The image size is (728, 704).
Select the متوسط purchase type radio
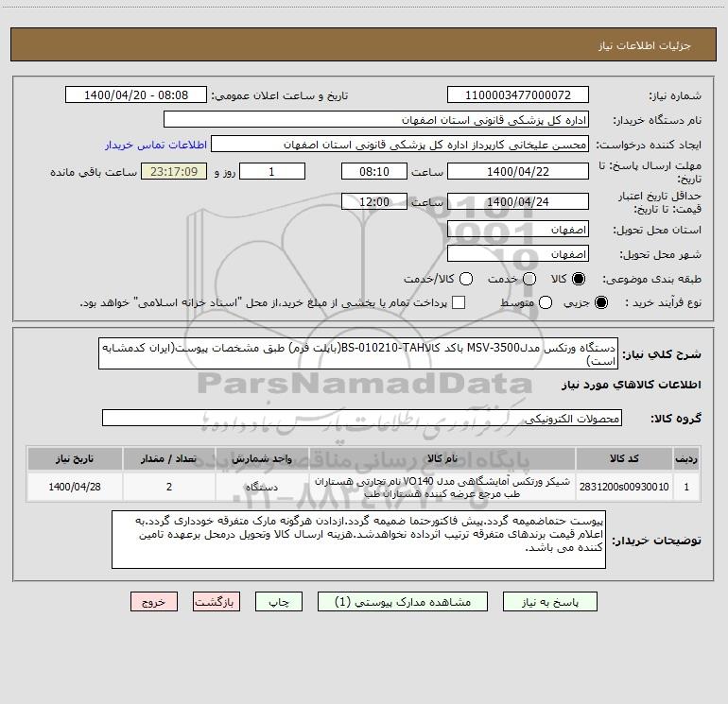coord(546,302)
